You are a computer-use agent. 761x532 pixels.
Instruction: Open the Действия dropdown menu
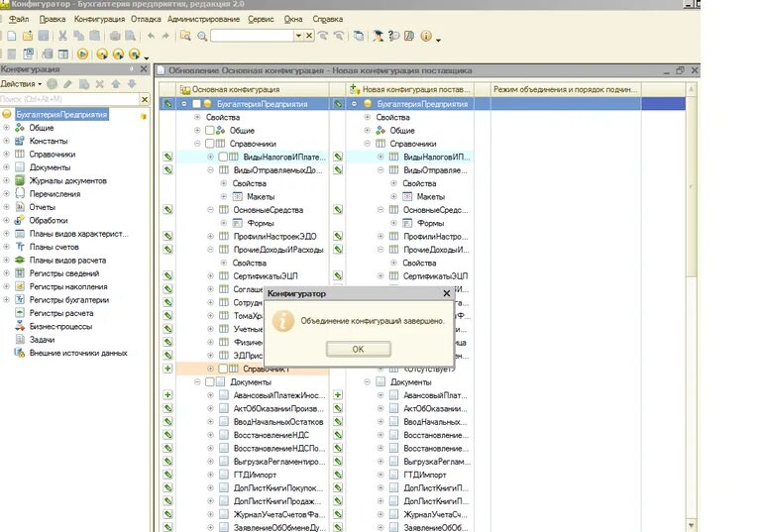pos(22,84)
